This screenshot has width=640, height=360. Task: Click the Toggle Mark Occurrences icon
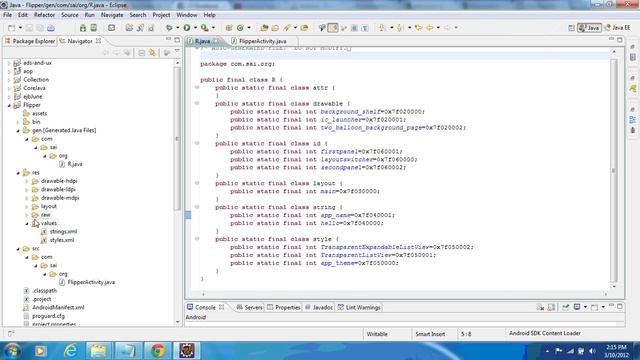tap(333, 28)
